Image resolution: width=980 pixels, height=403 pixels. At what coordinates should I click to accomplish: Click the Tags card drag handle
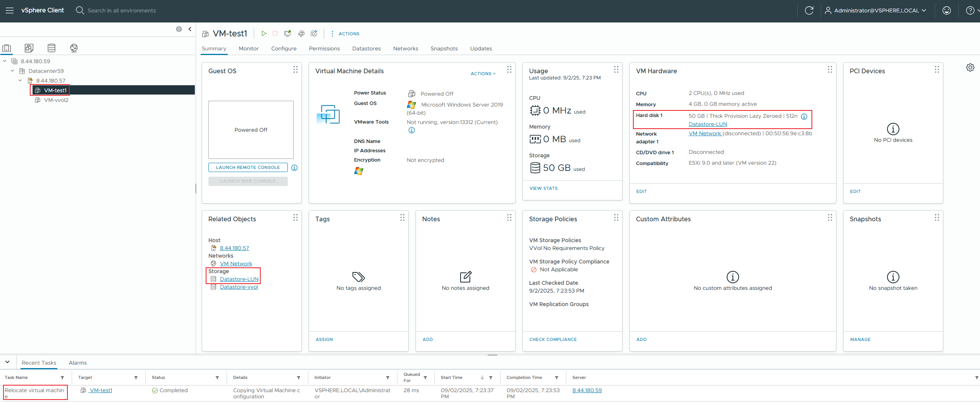click(x=402, y=217)
